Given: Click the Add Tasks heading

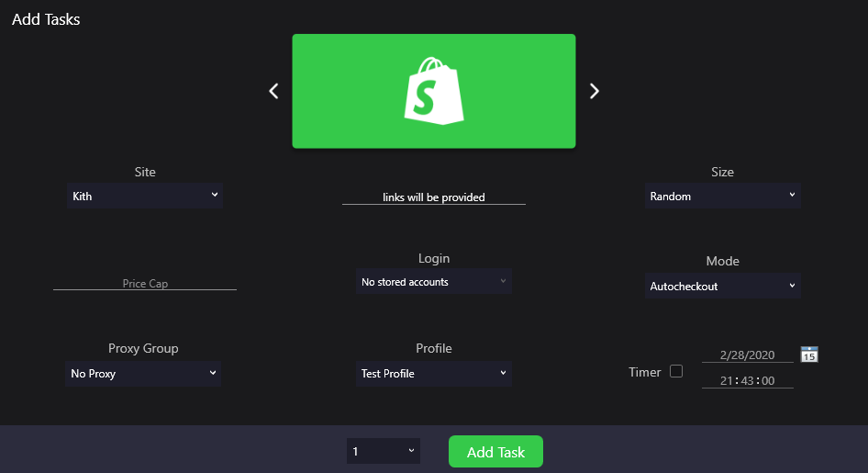Looking at the screenshot, I should (x=46, y=19).
